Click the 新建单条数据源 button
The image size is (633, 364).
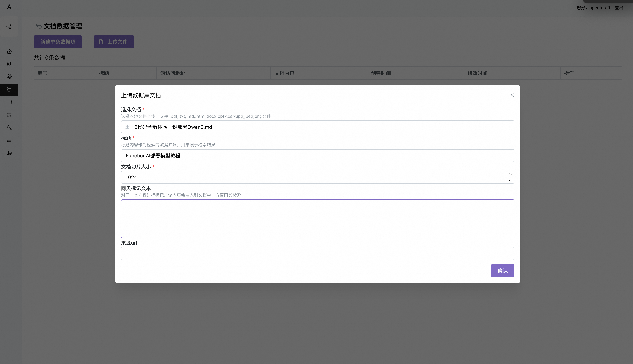(58, 42)
